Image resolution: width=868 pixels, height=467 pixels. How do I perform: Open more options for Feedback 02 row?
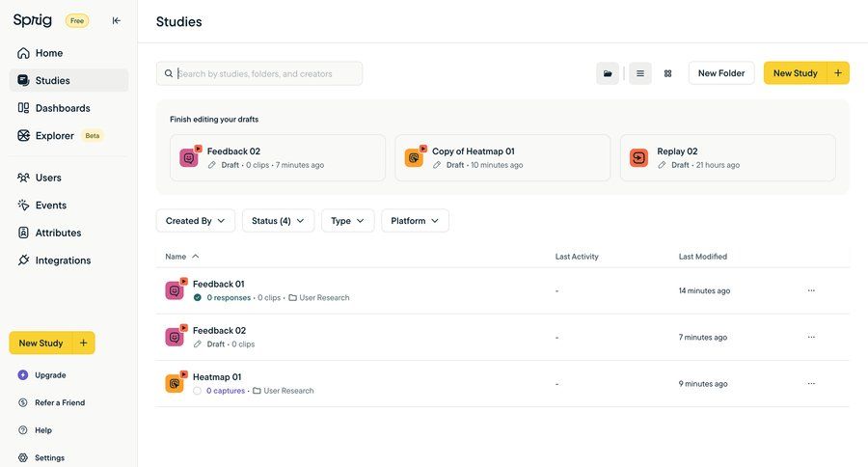[811, 338]
